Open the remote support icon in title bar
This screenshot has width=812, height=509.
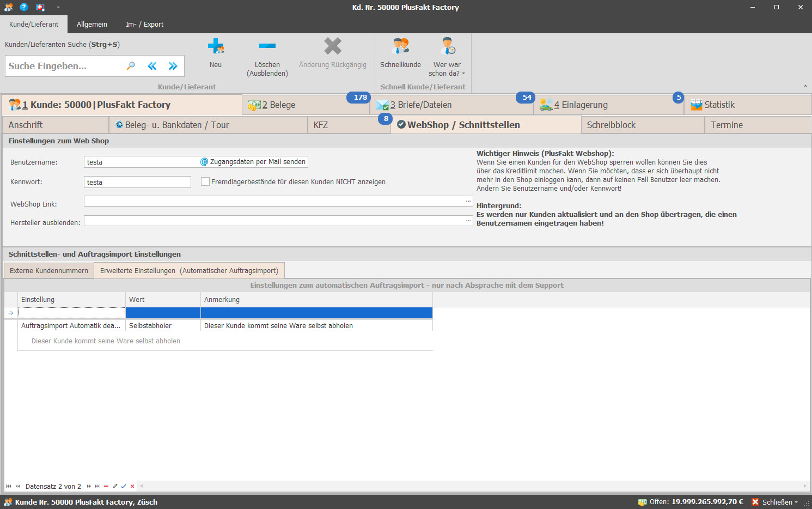40,7
